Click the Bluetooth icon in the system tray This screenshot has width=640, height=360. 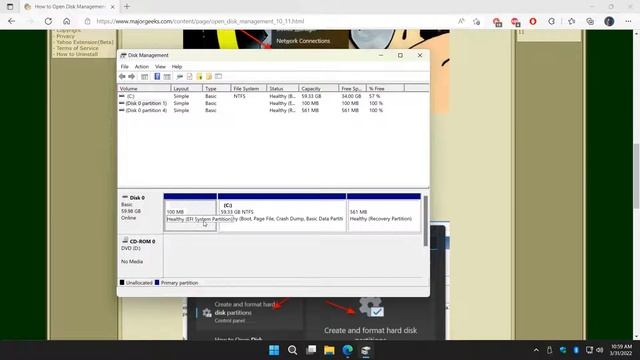coord(576,350)
